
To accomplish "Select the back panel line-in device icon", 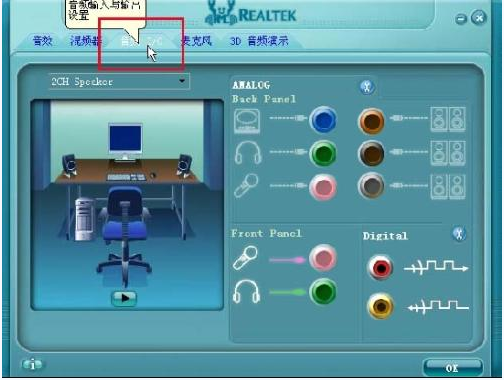I will point(247,122).
